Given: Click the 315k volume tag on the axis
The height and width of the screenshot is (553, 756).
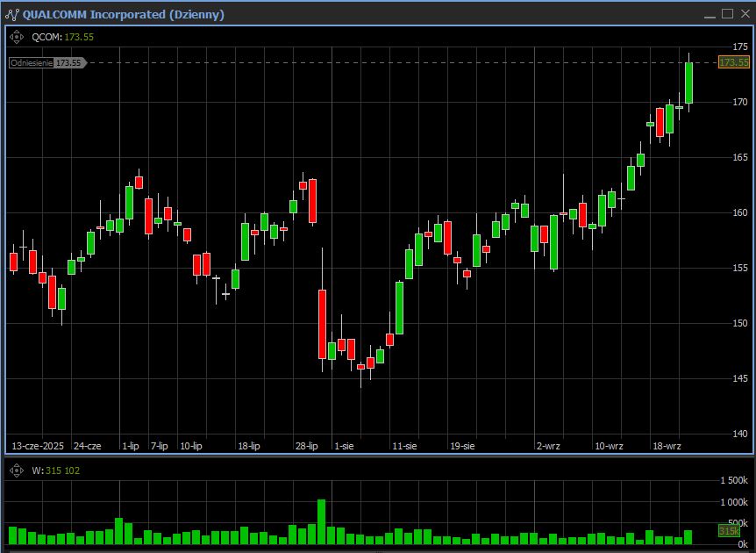Looking at the screenshot, I should (x=729, y=531).
